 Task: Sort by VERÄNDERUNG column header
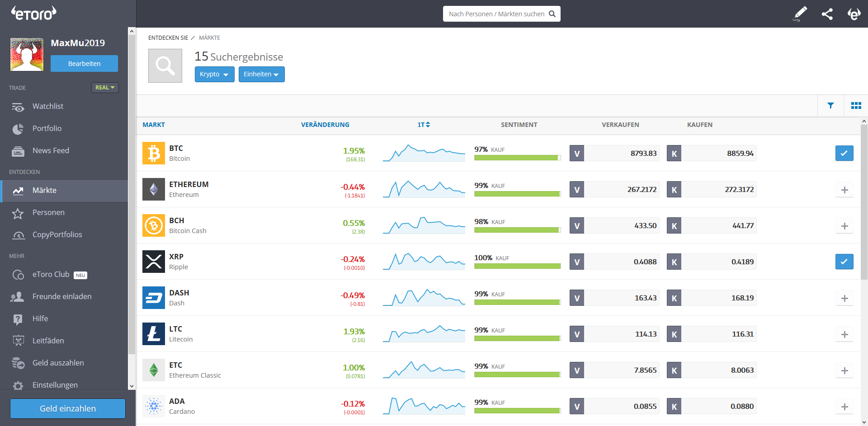(325, 125)
